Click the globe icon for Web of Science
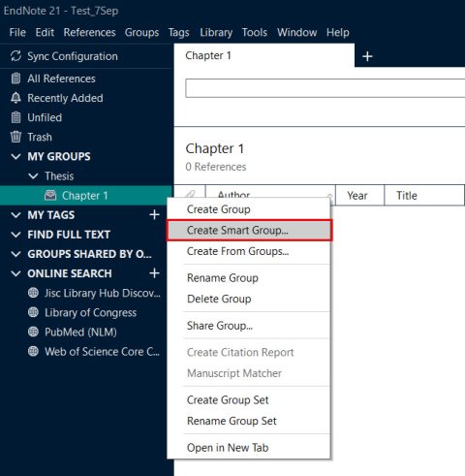Viewport: 465px width, 476px height. coord(33,351)
